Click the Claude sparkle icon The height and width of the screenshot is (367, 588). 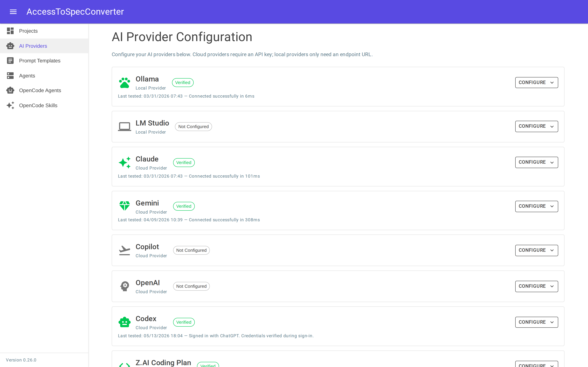click(124, 163)
